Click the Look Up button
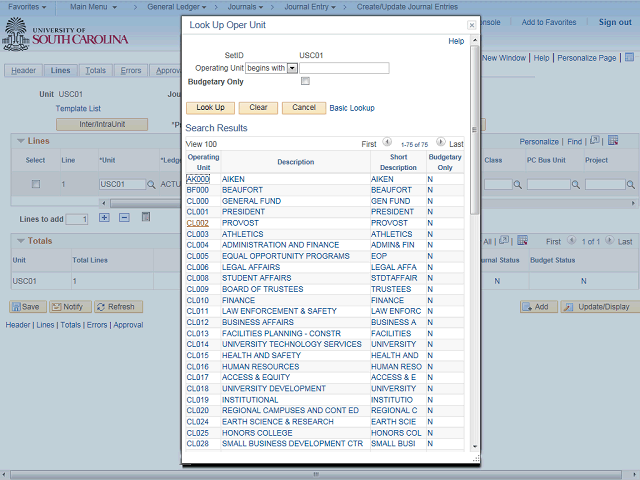Viewport: 640px width, 480px height. point(211,108)
